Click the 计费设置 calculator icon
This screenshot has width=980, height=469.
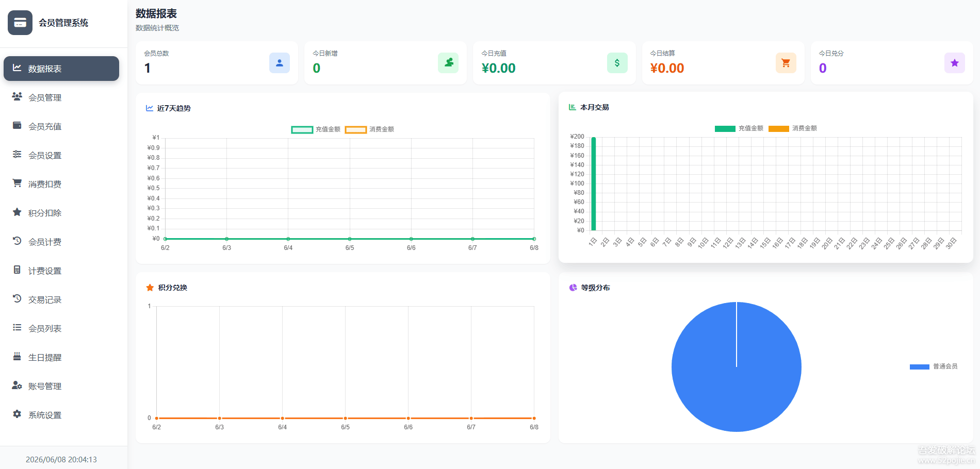point(17,270)
